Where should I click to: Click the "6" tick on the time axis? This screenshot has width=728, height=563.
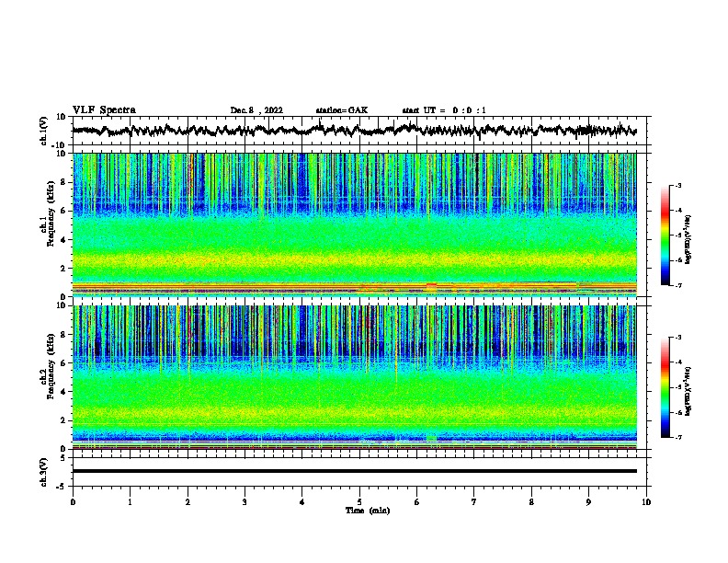point(417,502)
